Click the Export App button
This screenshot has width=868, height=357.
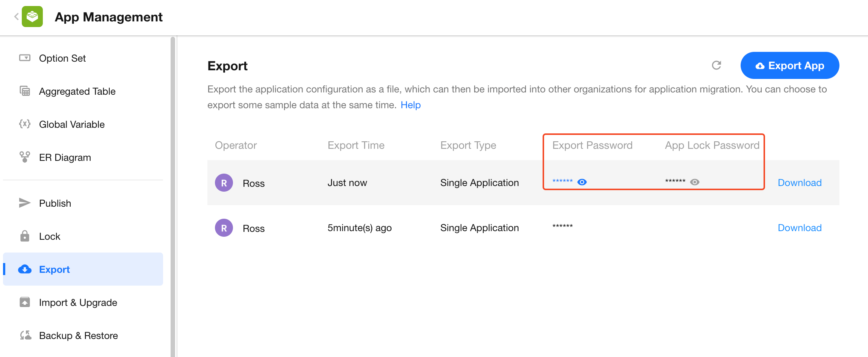tap(789, 65)
